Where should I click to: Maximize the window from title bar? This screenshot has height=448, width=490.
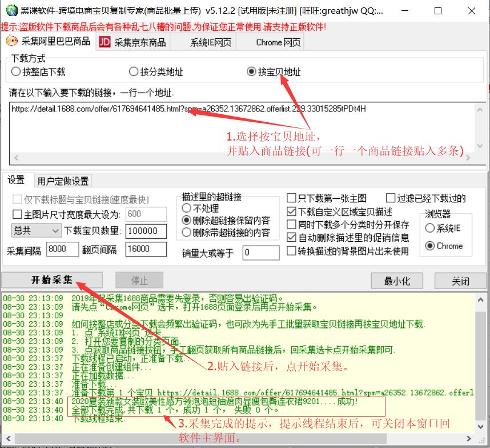438,11
